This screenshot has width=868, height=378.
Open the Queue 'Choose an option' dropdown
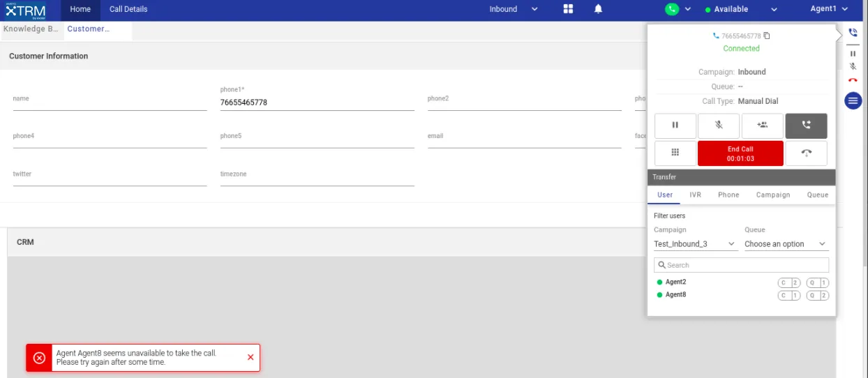(x=786, y=244)
